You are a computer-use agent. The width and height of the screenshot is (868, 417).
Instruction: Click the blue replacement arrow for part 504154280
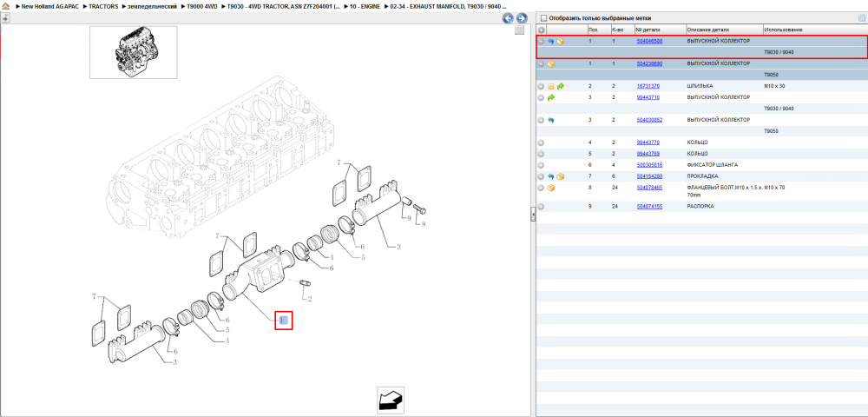click(x=551, y=176)
